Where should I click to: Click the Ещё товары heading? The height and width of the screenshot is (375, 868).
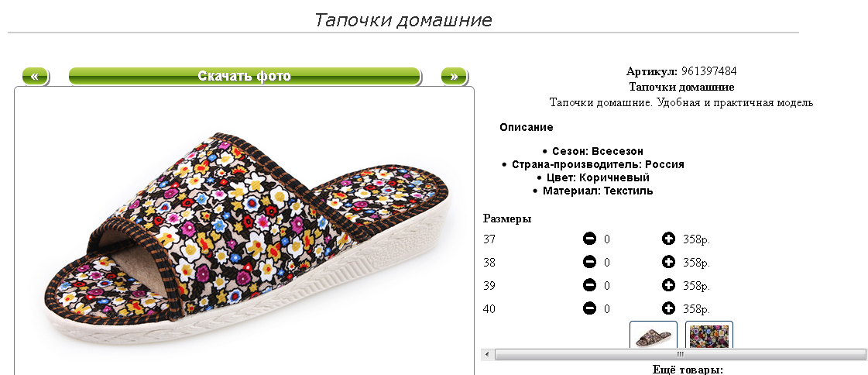(688, 370)
